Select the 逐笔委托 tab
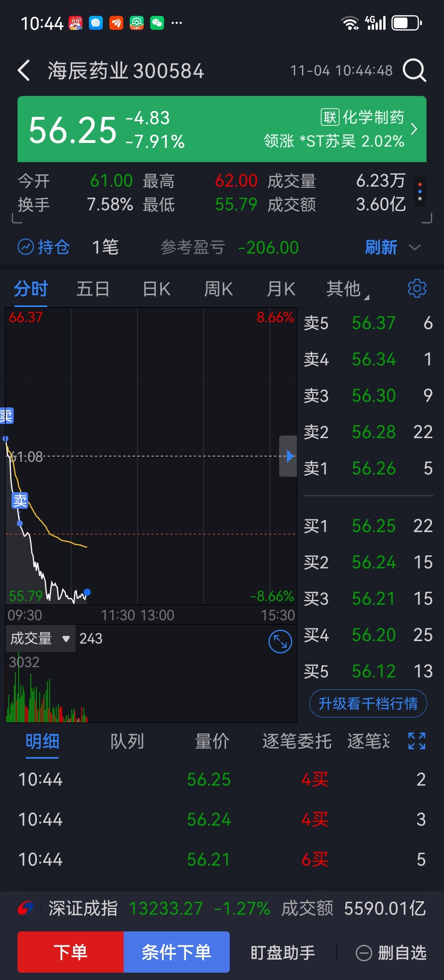The width and height of the screenshot is (444, 980). tap(297, 741)
